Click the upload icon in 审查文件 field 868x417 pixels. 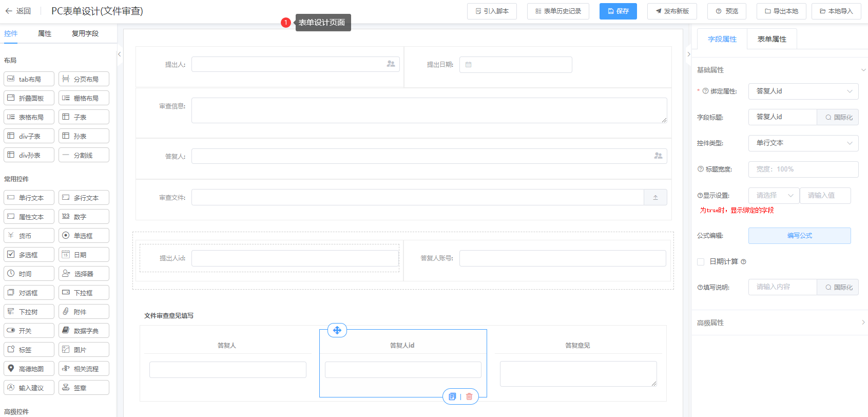click(655, 197)
